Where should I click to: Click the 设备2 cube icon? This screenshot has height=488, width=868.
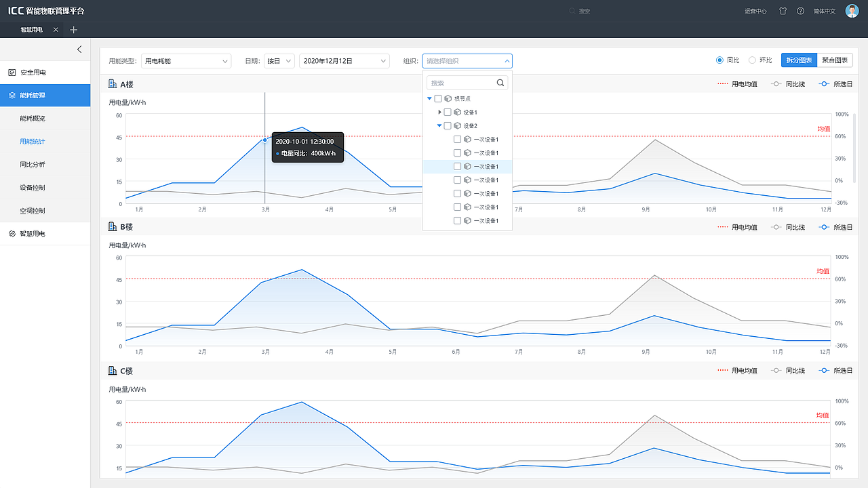click(457, 126)
